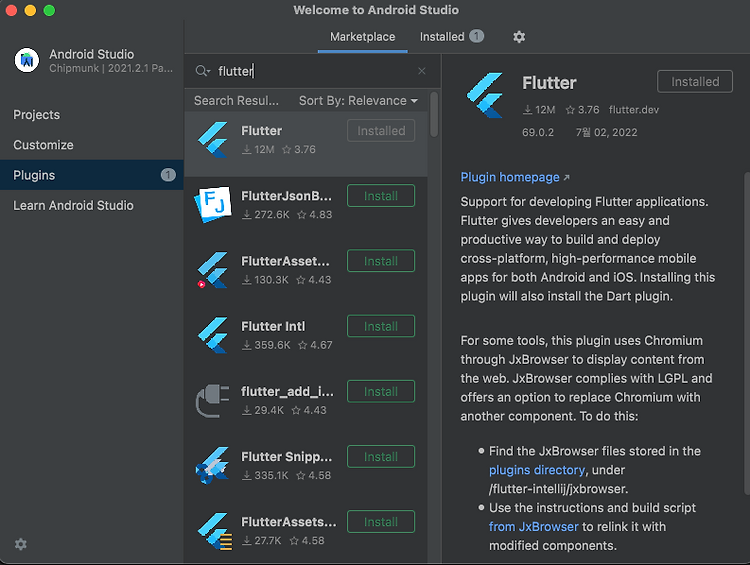Click the plugin list scrollbar
This screenshot has width=750, height=565.
tap(434, 115)
